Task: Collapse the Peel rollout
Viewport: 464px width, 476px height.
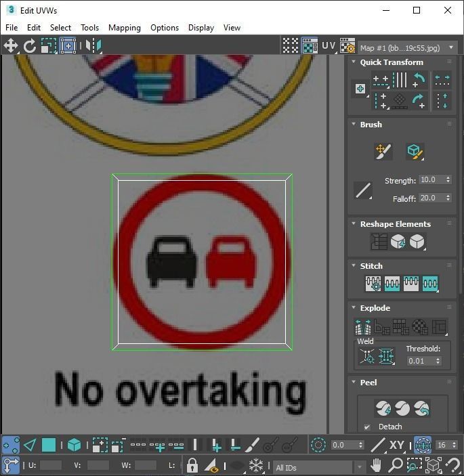Action: pos(354,382)
